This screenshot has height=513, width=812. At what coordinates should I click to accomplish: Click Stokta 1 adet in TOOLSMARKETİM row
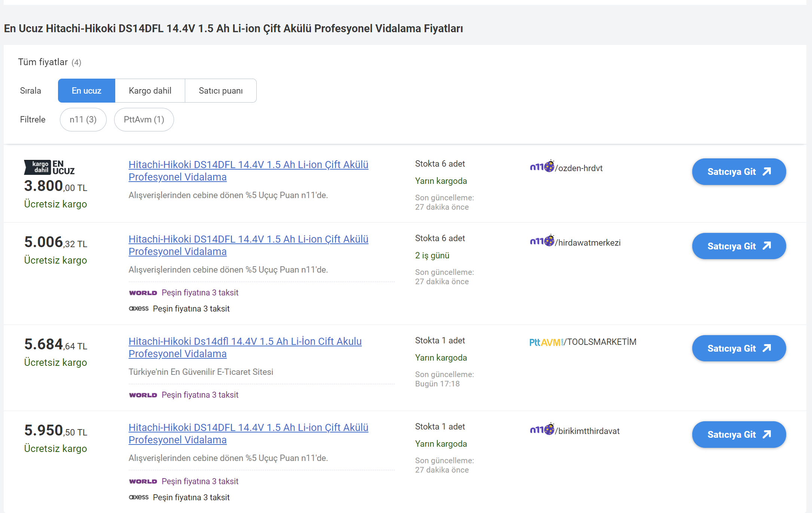[440, 340]
